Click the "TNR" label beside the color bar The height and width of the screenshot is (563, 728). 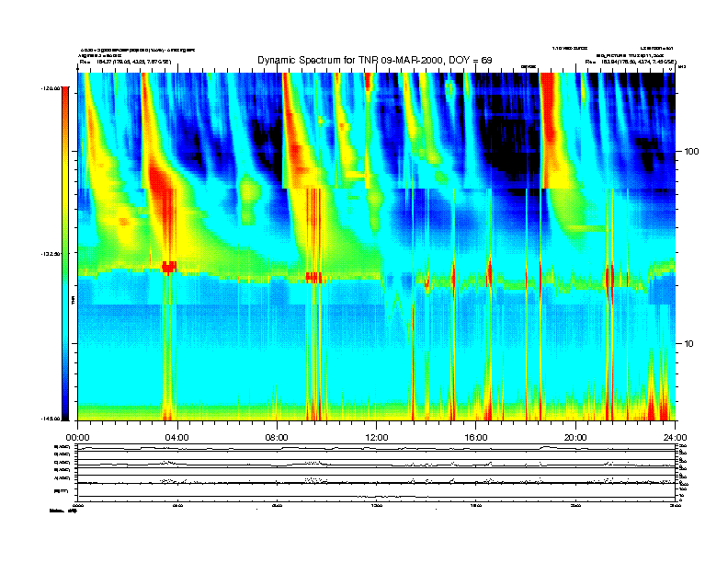[73, 300]
